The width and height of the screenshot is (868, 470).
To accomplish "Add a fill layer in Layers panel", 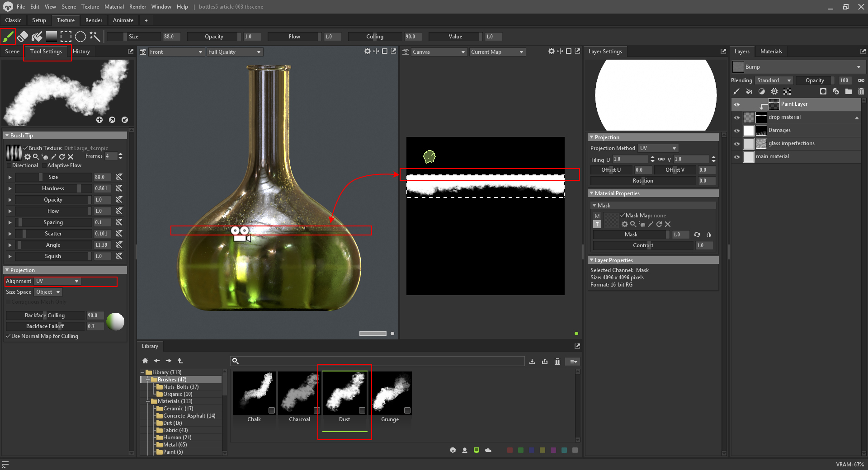I will pyautogui.click(x=749, y=91).
